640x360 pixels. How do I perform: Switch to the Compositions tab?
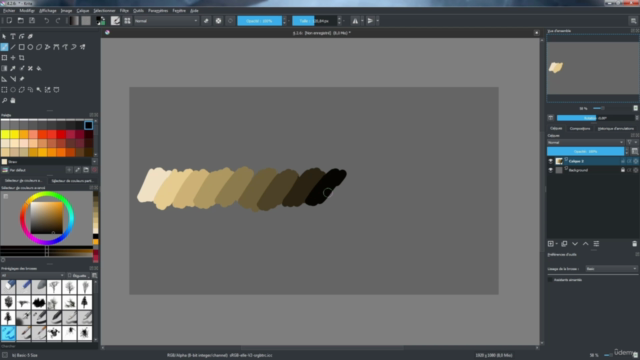(x=580, y=129)
